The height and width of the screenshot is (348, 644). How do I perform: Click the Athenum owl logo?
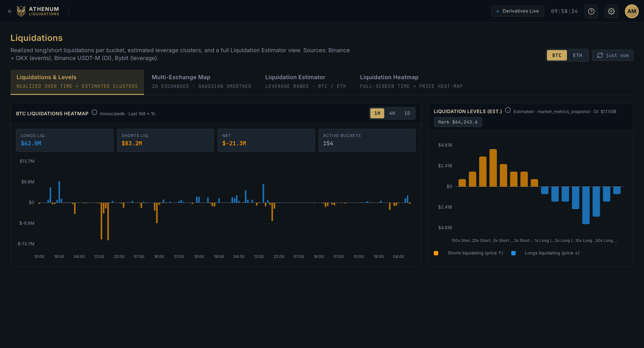[x=21, y=11]
